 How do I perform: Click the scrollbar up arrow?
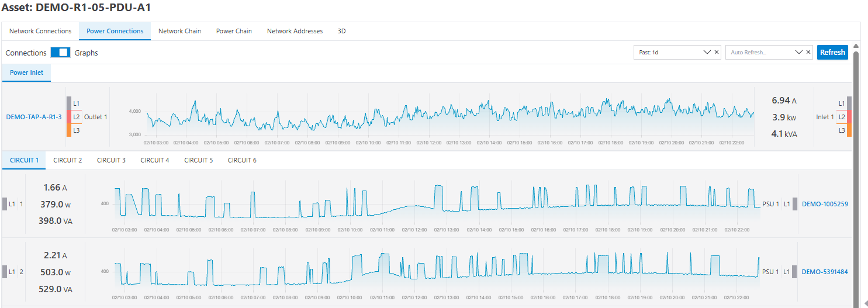(x=857, y=46)
